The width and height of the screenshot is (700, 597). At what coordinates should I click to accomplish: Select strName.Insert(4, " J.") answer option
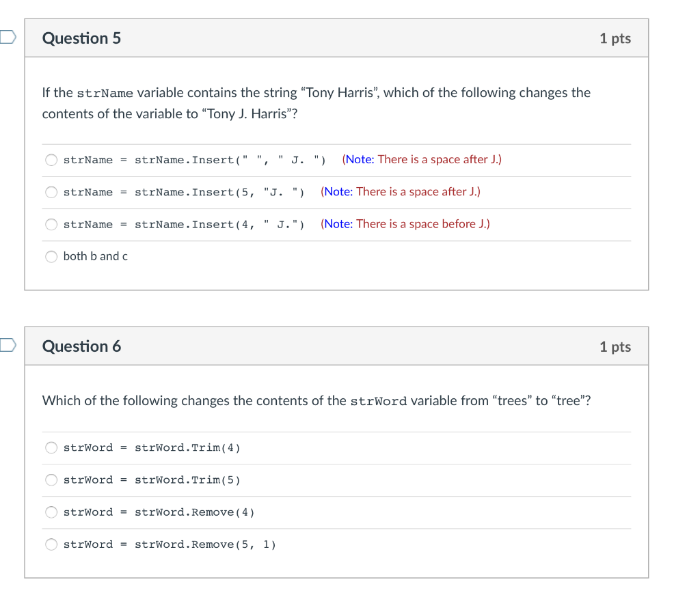[x=51, y=224]
